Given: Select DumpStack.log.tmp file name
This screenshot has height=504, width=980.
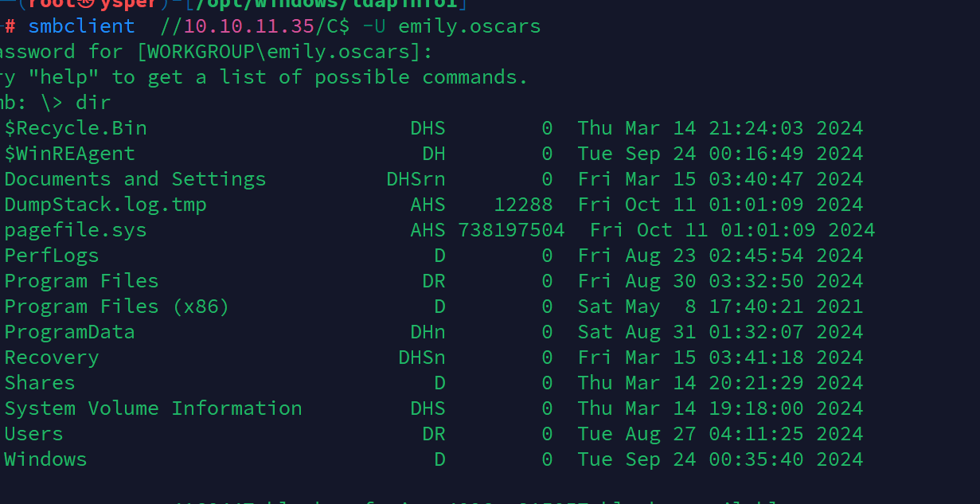Looking at the screenshot, I should point(106,205).
